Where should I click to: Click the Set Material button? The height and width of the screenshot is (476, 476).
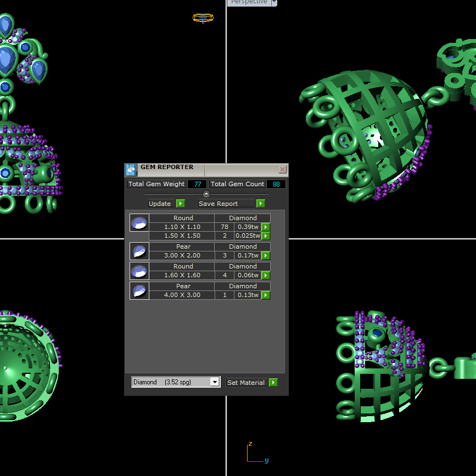point(251,383)
